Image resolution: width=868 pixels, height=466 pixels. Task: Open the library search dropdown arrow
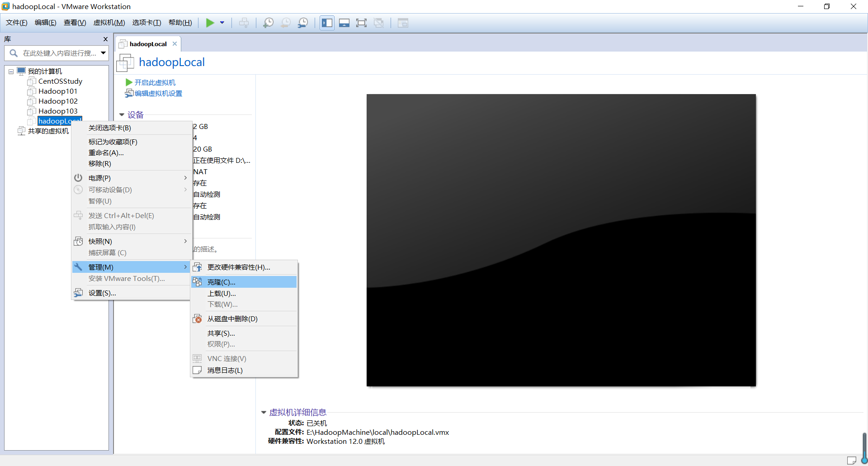click(104, 53)
